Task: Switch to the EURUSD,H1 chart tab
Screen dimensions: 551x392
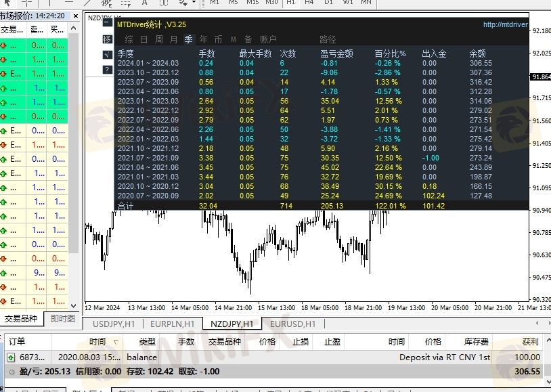Action: [292, 324]
